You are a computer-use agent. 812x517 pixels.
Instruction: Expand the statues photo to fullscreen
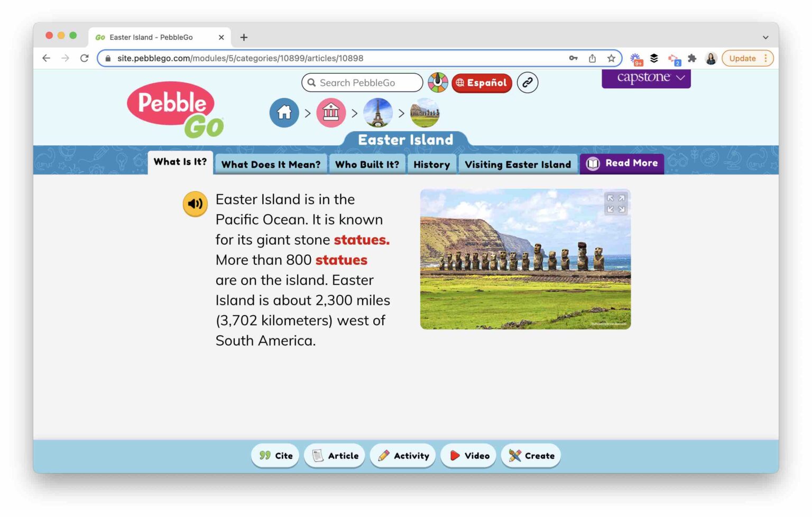pos(616,204)
